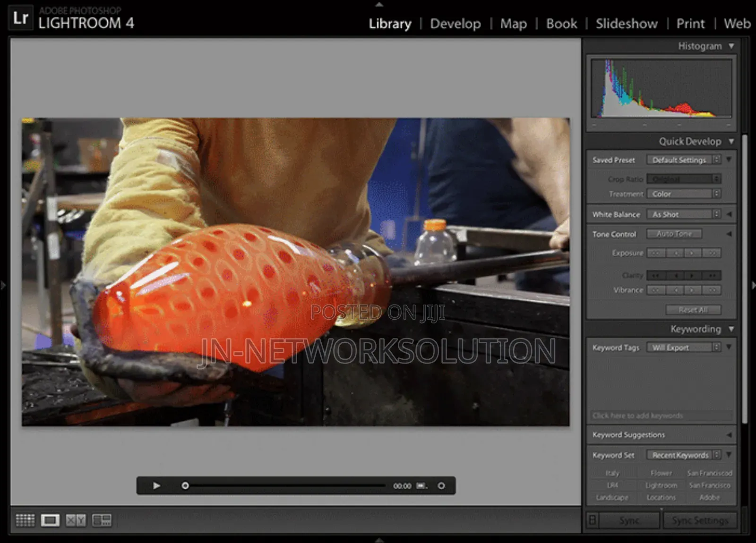Collapse the Keyword Tags section triangle
This screenshot has height=543, width=756.
coord(729,347)
